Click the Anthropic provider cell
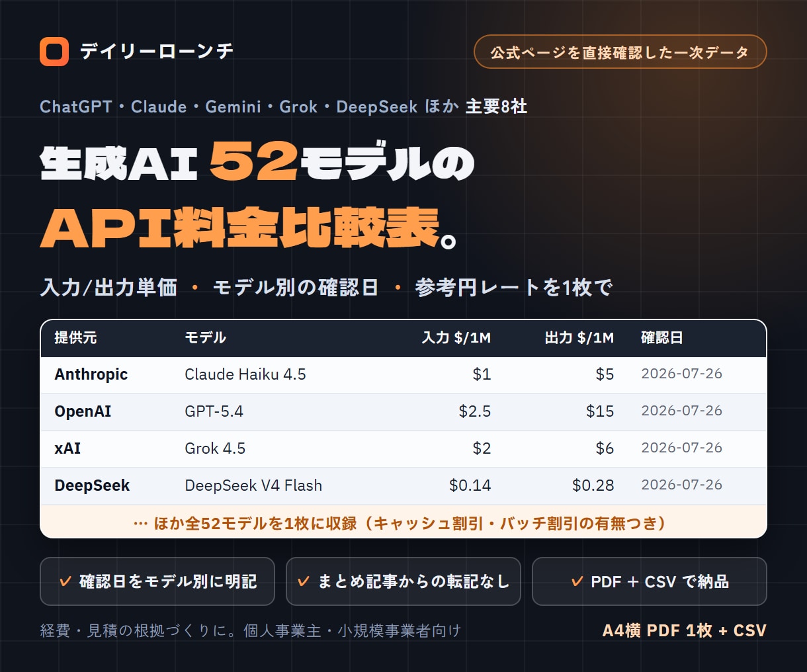807x672 pixels. (91, 374)
